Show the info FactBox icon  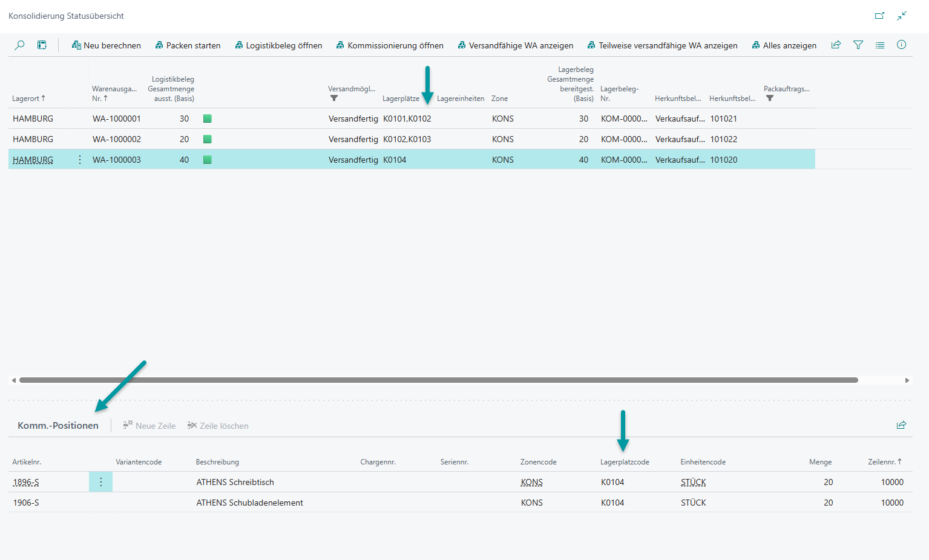pyautogui.click(x=902, y=45)
